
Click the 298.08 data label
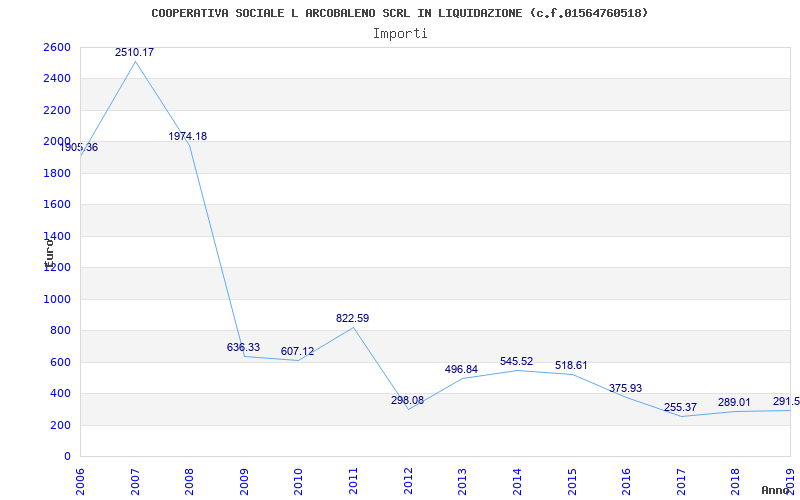tap(407, 401)
